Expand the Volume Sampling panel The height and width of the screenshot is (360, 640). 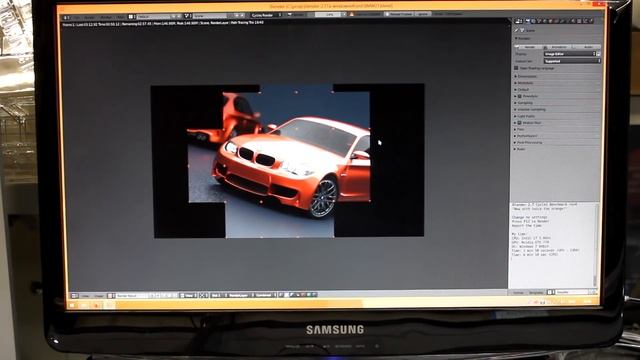click(x=531, y=109)
